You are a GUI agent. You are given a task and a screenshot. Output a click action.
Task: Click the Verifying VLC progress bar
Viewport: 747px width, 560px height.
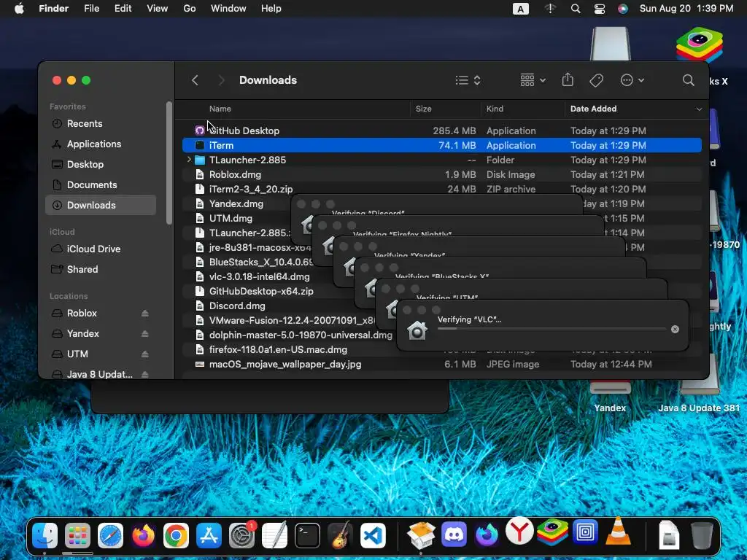[x=551, y=329]
